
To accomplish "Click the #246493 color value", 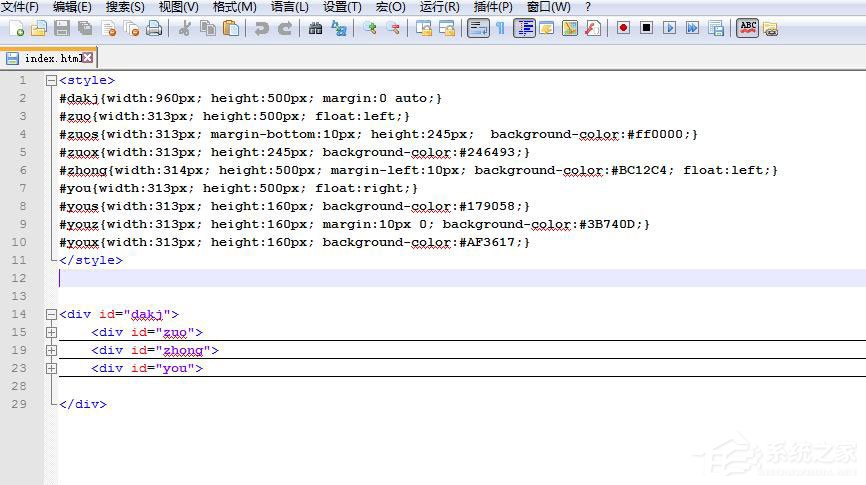I will coord(487,152).
